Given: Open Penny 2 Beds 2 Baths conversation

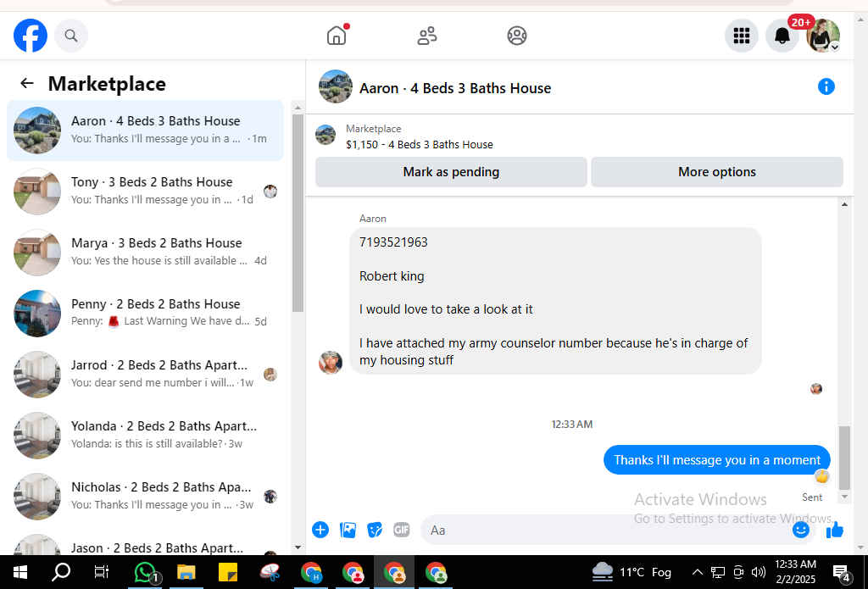Looking at the screenshot, I should coord(145,313).
